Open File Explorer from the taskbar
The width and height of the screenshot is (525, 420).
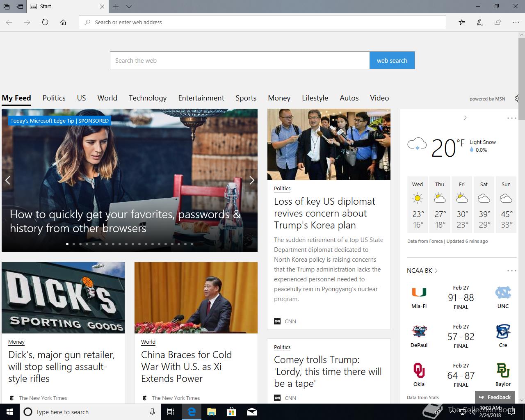coord(211,412)
